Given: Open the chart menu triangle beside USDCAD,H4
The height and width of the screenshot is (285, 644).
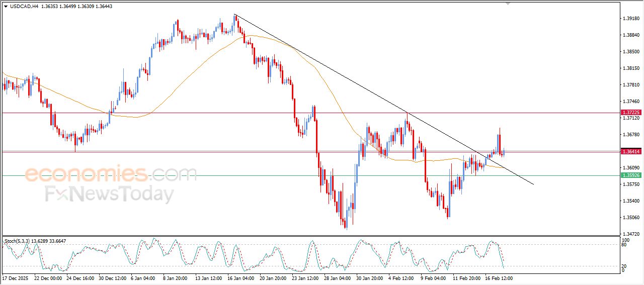Looking at the screenshot, I should click(6, 7).
